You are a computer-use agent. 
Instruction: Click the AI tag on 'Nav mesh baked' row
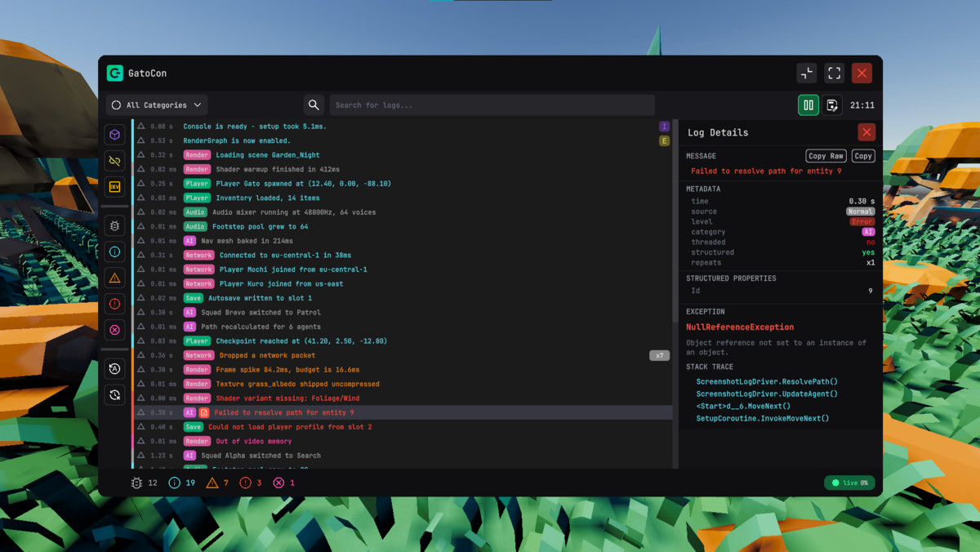coord(189,241)
